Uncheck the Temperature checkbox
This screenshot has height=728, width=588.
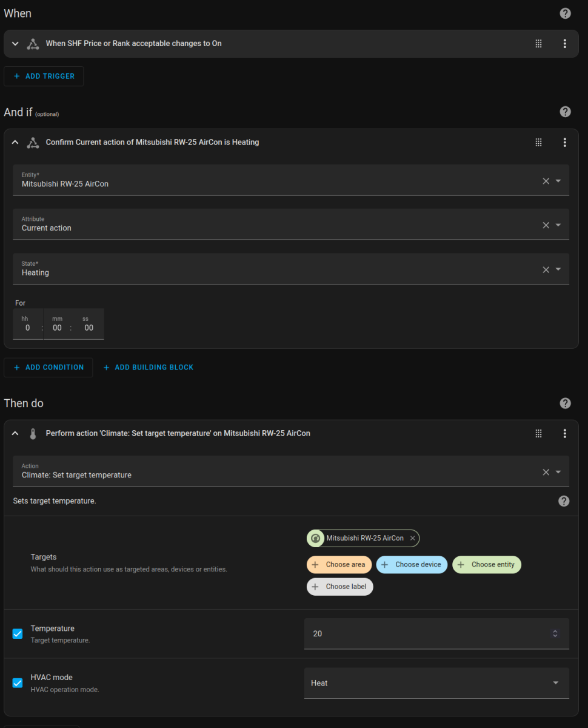pos(18,634)
